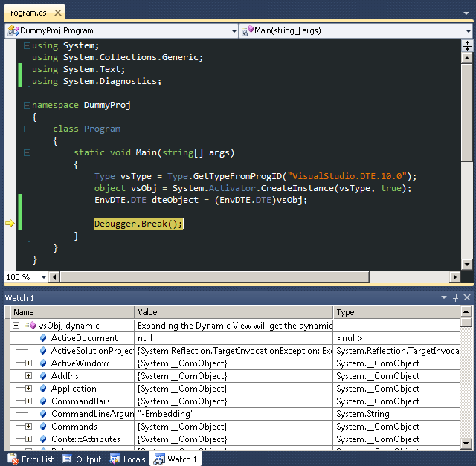
Task: Expand the ActiveWindow property
Action: click(x=28, y=363)
